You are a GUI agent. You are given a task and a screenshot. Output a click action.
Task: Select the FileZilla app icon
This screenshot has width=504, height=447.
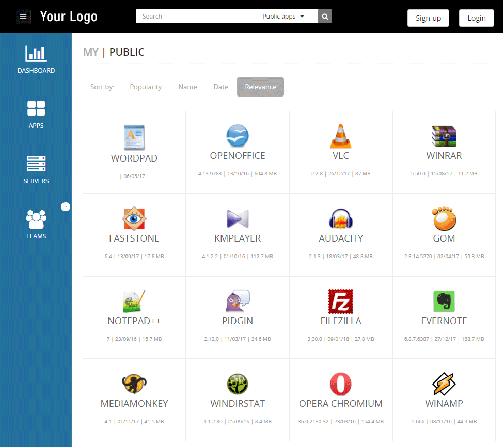341,301
